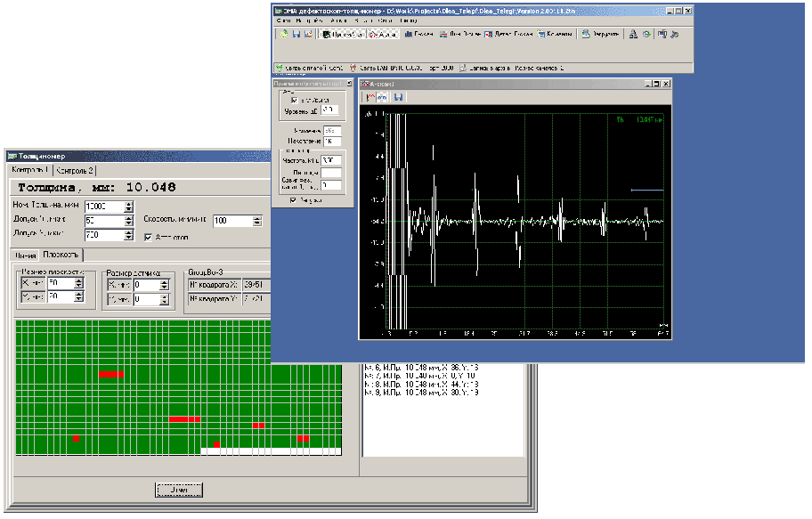Click the green arrow icon in main toolbar
This screenshot has height=519, width=812.
[284, 34]
